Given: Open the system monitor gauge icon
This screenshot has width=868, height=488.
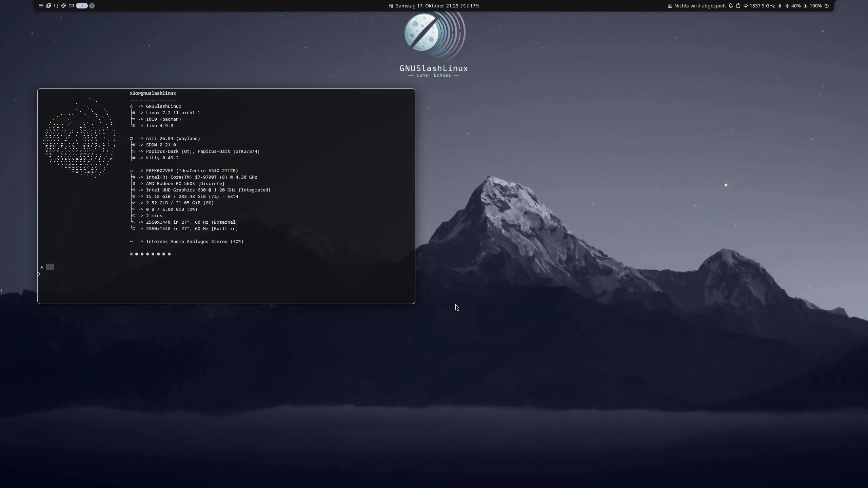Looking at the screenshot, I should click(463, 6).
